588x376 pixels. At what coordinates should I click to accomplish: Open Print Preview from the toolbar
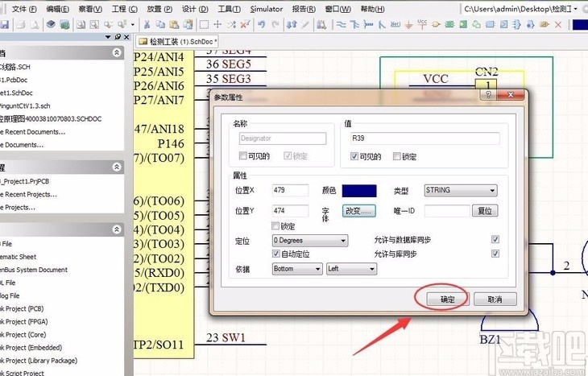(35, 25)
